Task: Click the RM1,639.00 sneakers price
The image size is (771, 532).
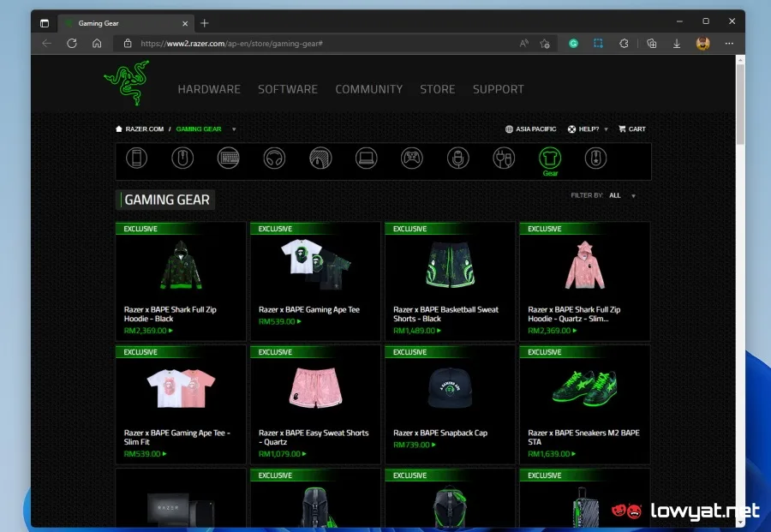Action: click(x=549, y=454)
